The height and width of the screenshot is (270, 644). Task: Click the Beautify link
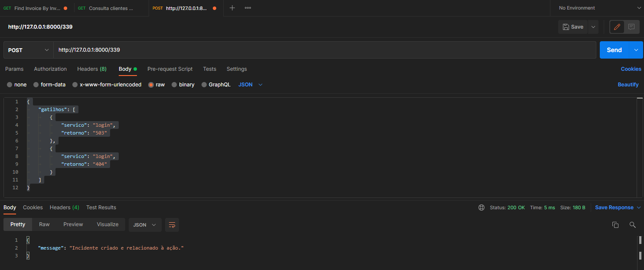(628, 85)
